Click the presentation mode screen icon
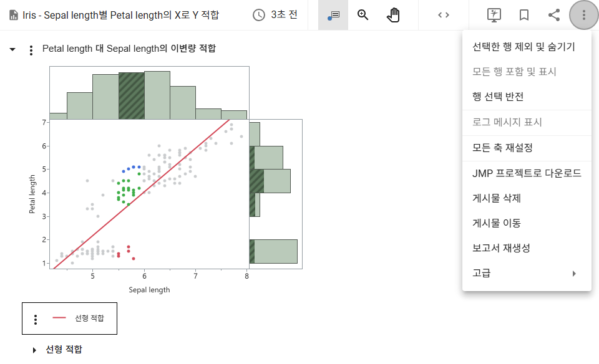 (x=494, y=15)
